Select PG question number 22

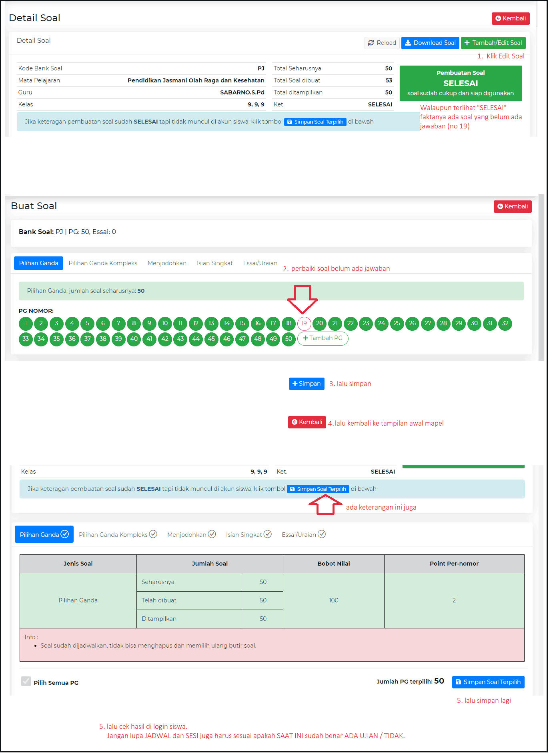pos(351,324)
